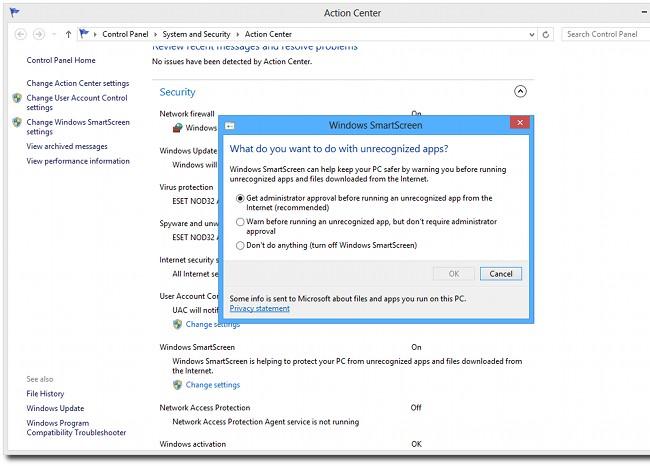Viewport: 650px width, 466px height.
Task: Select Don't do anything (turn off SmartScreen)
Action: click(240, 245)
